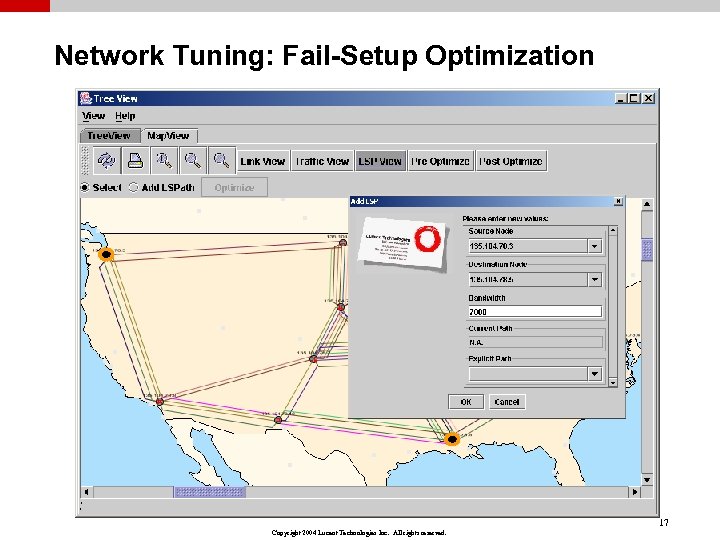Click the map vertical scroll up arrow
Image resolution: width=720 pixels, height=540 pixels.
pos(647,204)
